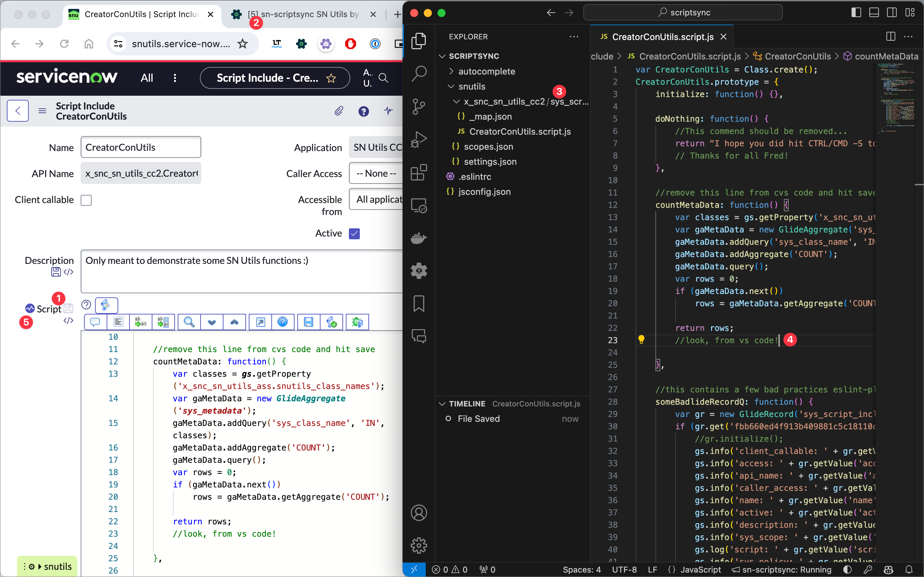Run syntax check on the script

click(331, 322)
